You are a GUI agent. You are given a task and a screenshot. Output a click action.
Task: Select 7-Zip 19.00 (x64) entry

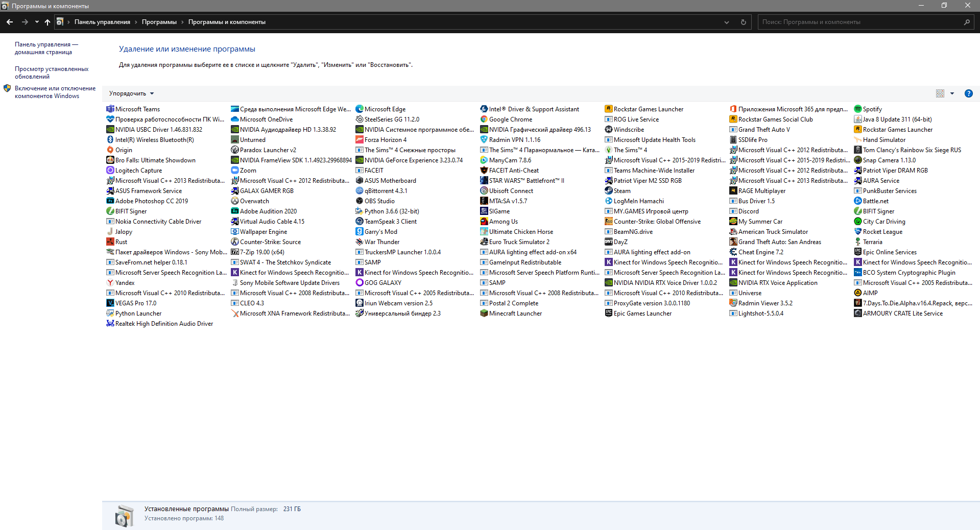(x=258, y=252)
